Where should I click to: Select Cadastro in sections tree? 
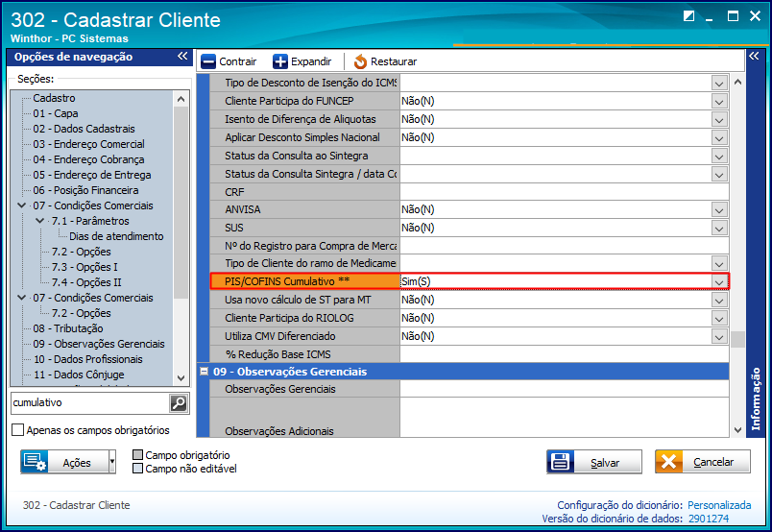pos(54,98)
